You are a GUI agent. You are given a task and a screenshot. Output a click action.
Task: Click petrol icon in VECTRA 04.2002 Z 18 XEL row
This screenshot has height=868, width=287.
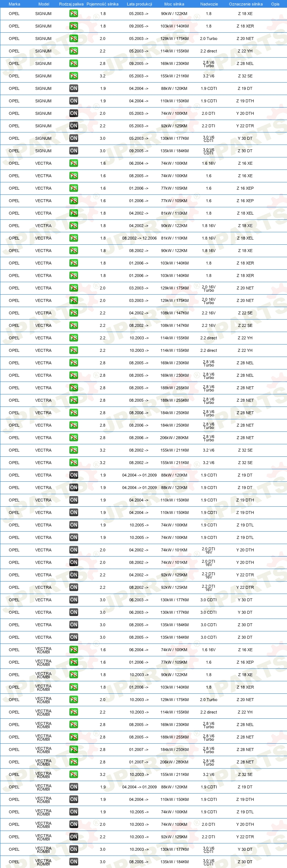pyautogui.click(x=74, y=213)
